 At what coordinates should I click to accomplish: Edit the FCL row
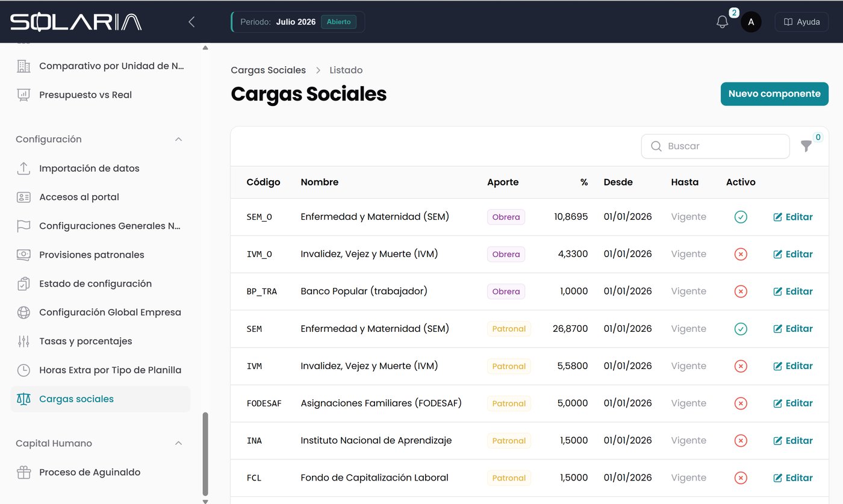(x=793, y=478)
